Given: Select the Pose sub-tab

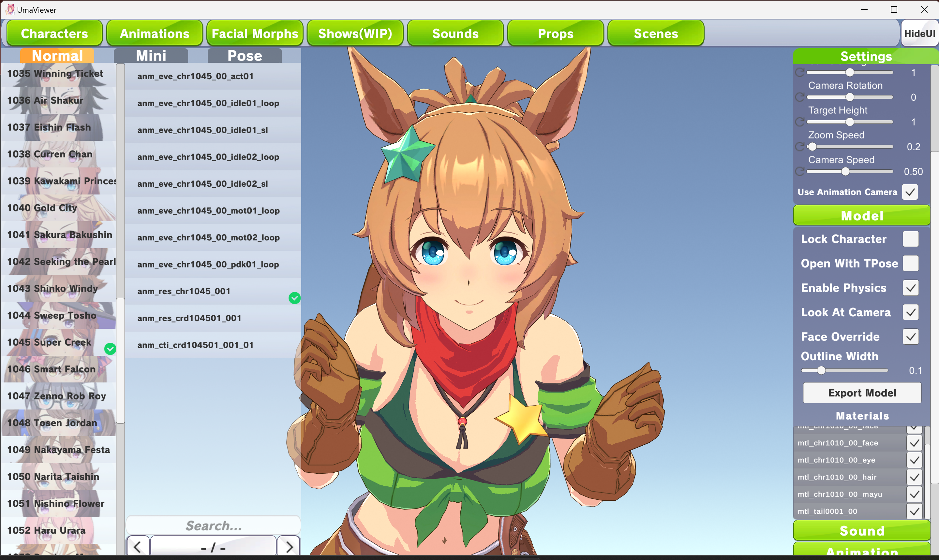Looking at the screenshot, I should pyautogui.click(x=245, y=56).
